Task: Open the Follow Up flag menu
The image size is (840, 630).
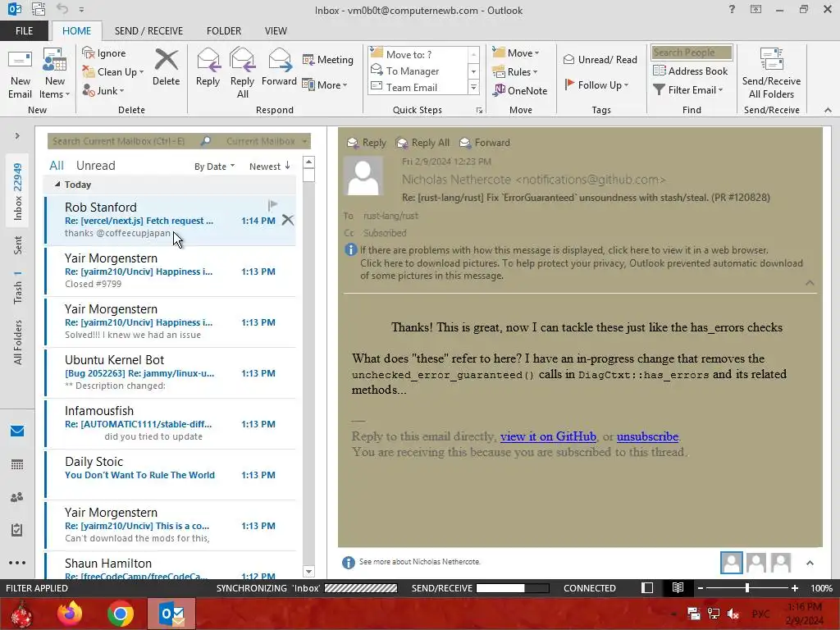Action: [x=596, y=84]
